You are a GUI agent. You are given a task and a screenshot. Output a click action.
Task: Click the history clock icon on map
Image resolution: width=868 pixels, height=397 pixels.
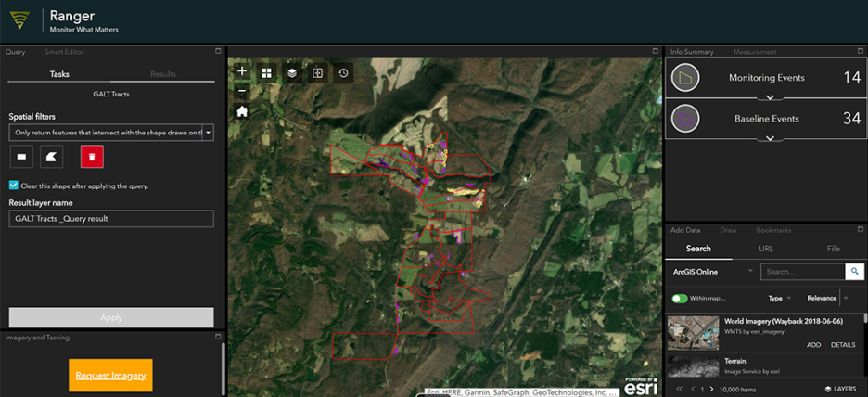click(x=343, y=72)
